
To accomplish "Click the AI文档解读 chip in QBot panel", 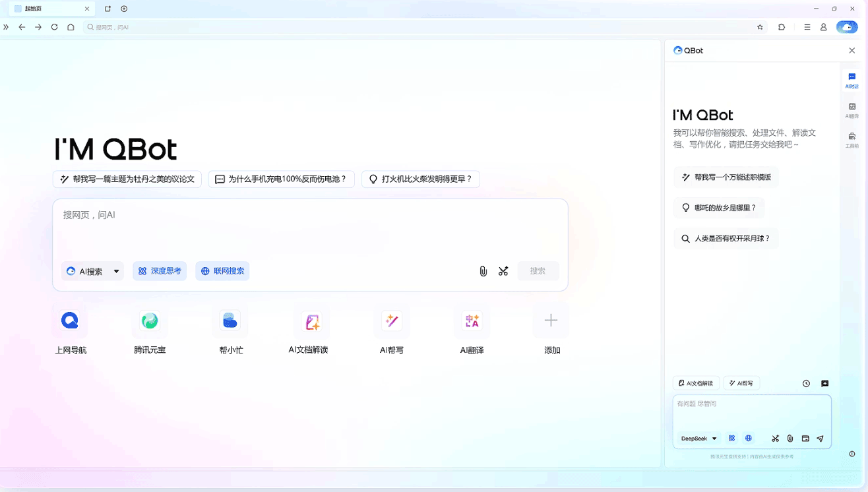I will (696, 383).
